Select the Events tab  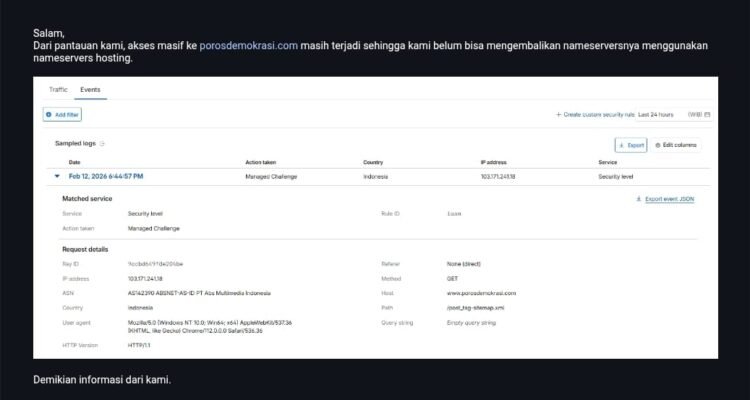90,90
